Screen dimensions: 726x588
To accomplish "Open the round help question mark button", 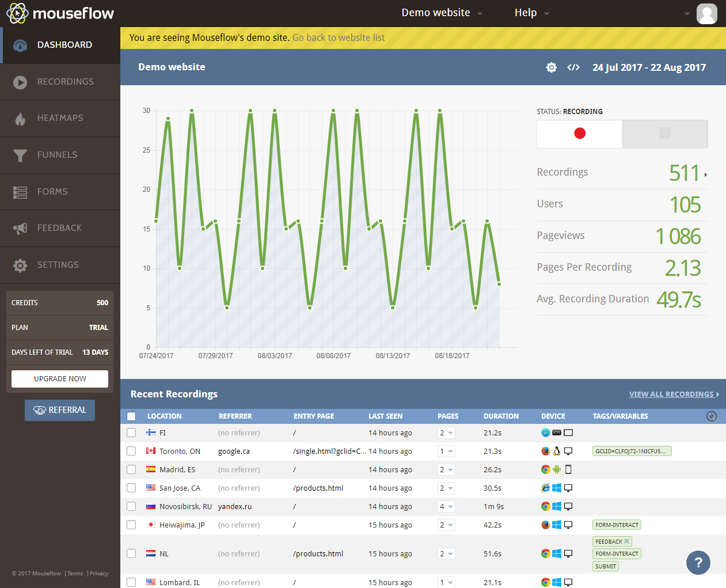I will [x=698, y=563].
